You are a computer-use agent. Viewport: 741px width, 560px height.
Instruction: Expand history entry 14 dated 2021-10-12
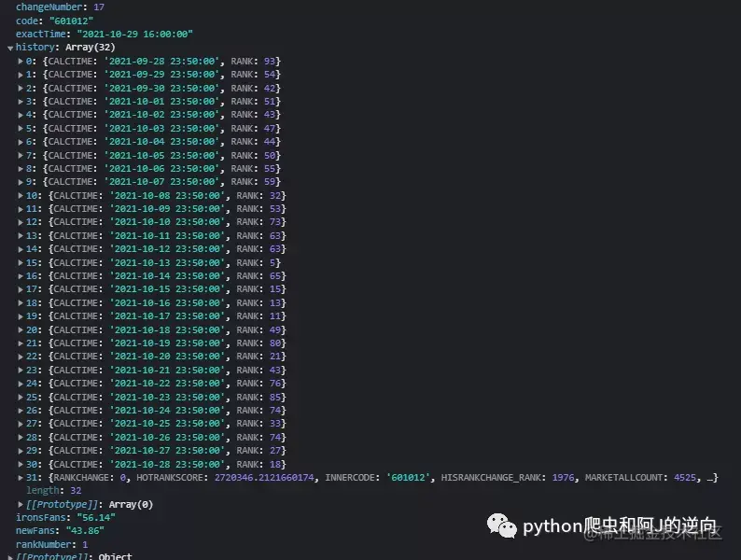point(21,249)
